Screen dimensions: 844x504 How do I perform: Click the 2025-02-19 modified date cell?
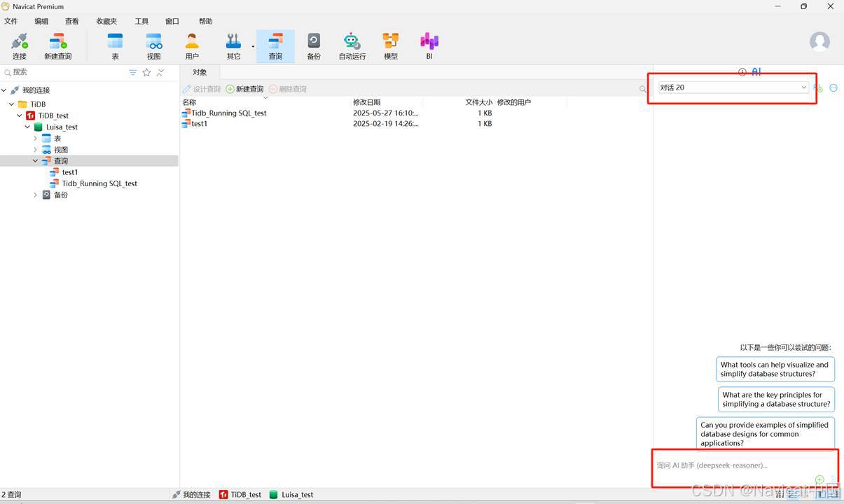386,123
